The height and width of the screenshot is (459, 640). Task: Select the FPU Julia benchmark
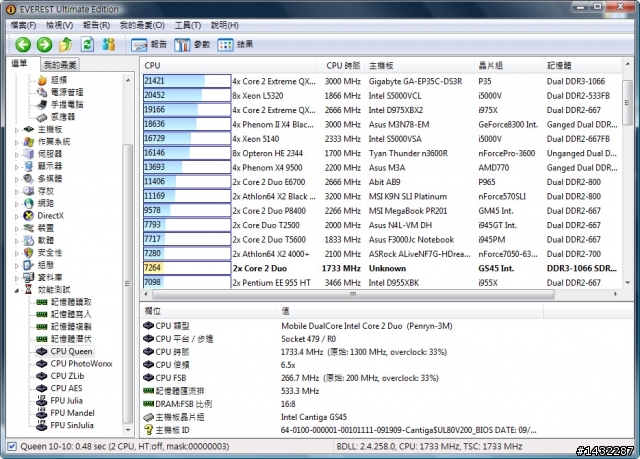(x=67, y=400)
